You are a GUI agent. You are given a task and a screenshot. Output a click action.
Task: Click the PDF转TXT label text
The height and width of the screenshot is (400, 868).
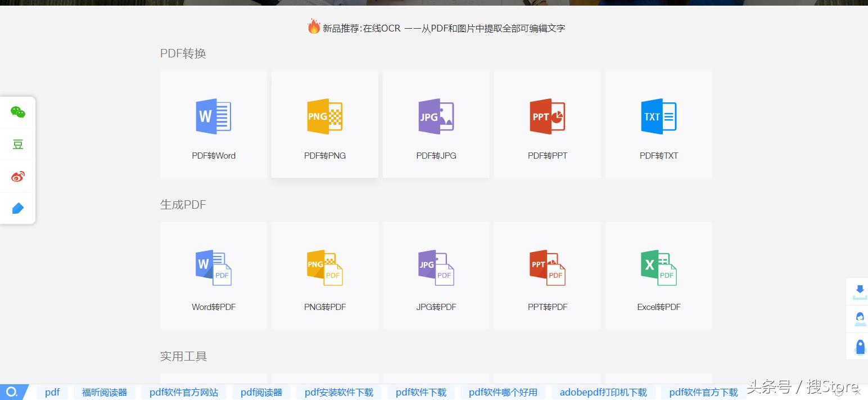pos(659,156)
